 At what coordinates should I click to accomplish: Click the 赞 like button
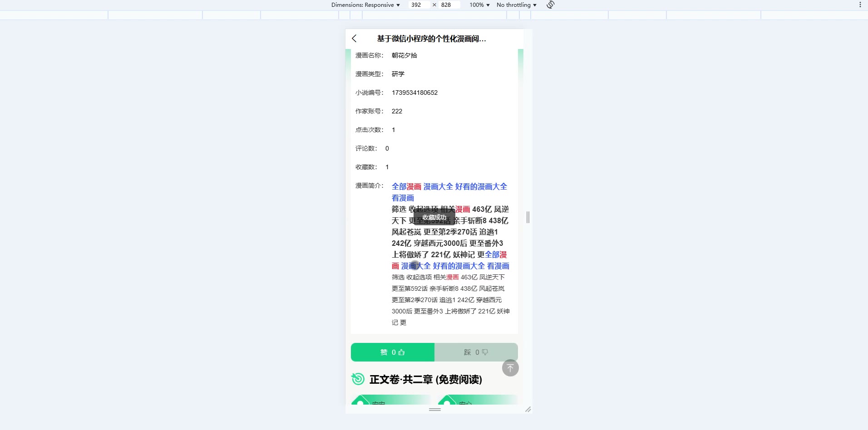point(393,352)
